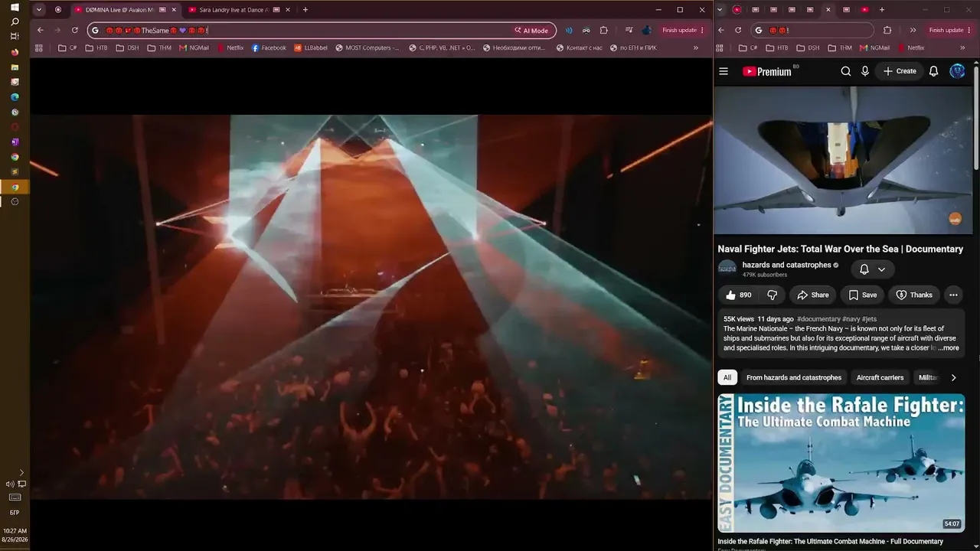Open the Windows Start menu
The image size is (980, 551).
pos(15,8)
